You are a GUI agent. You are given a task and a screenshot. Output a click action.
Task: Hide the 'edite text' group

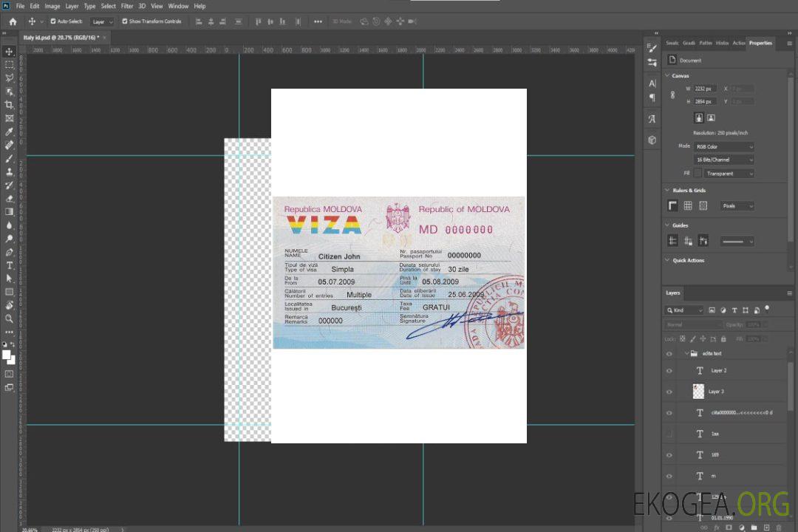point(669,353)
